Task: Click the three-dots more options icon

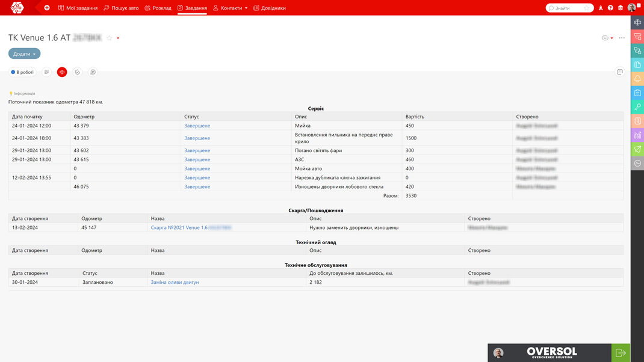Action: [x=622, y=38]
